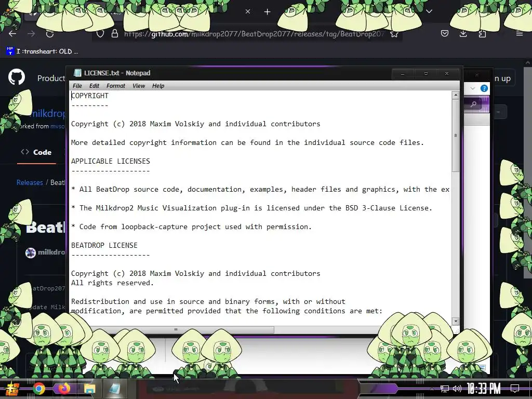Click the Notepad title bar document icon
532x399 pixels.
coord(78,73)
